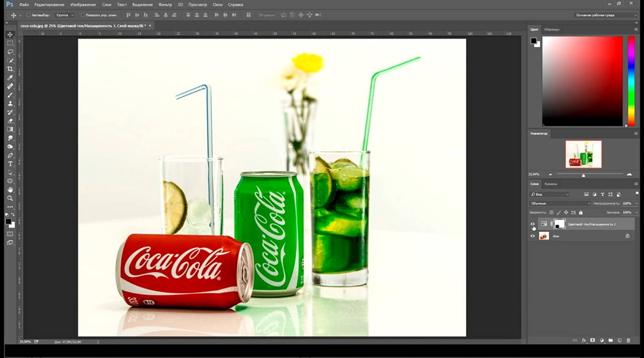Select the Clone Stamp tool
The width and height of the screenshot is (644, 358).
[x=10, y=103]
